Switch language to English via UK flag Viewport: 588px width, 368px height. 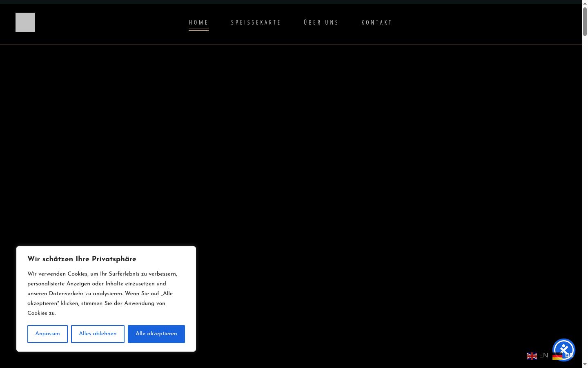(532, 356)
